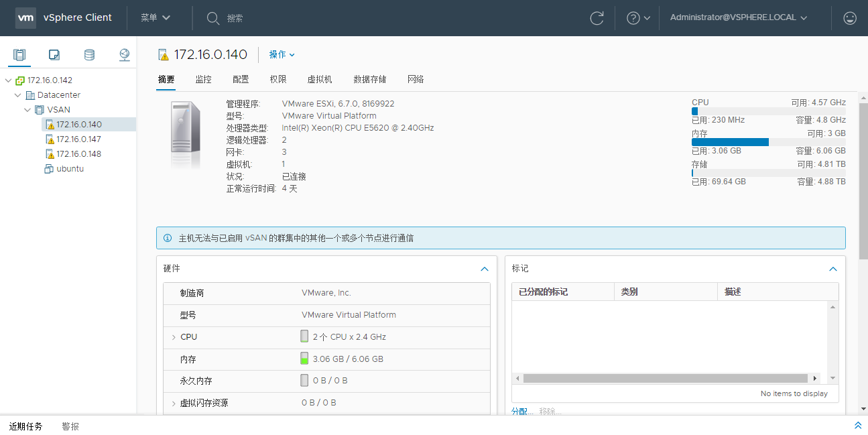
Task: Click the 移除 remove tag link
Action: pyautogui.click(x=550, y=412)
